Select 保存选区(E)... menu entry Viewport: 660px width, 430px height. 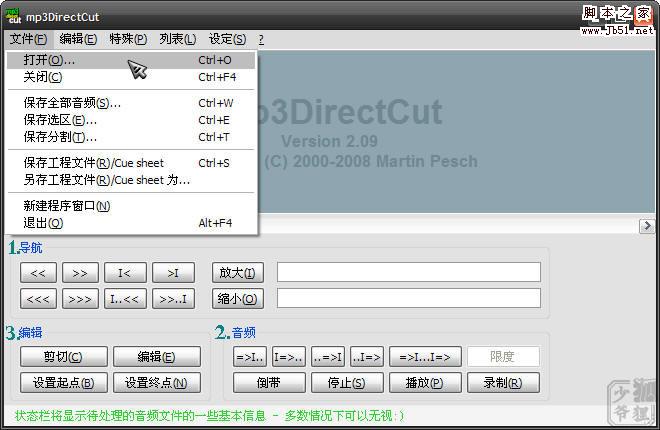[131, 120]
